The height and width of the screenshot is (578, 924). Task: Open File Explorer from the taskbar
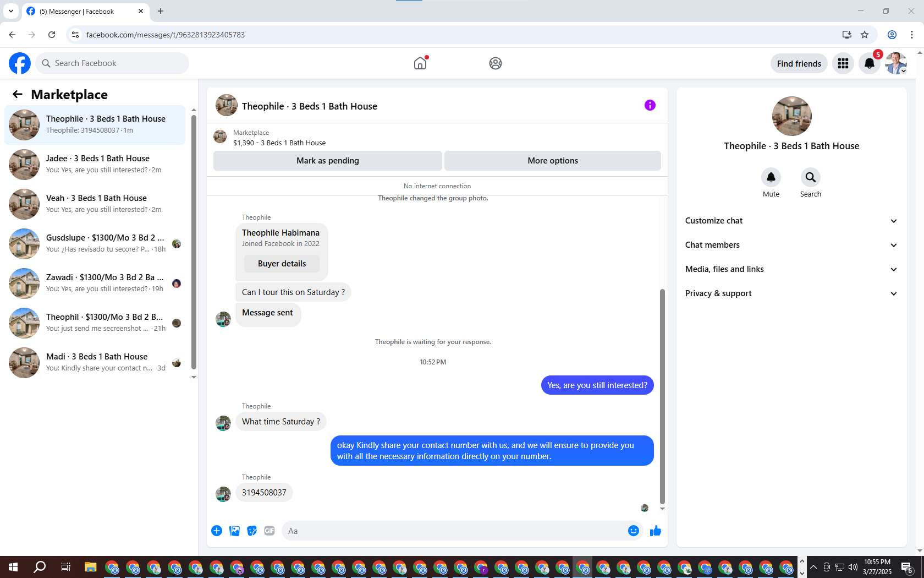pyautogui.click(x=91, y=567)
